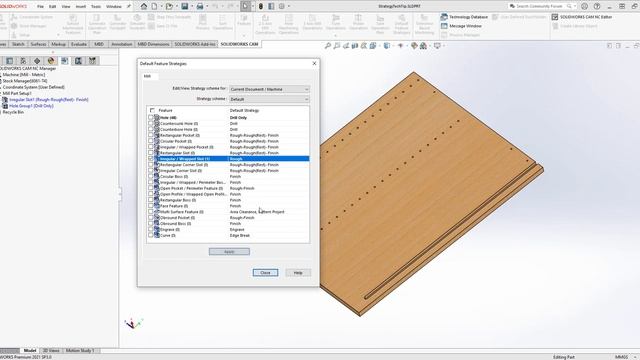Expand the Select tool dropdown arrow
The height and width of the screenshot is (360, 640).
(253, 6)
